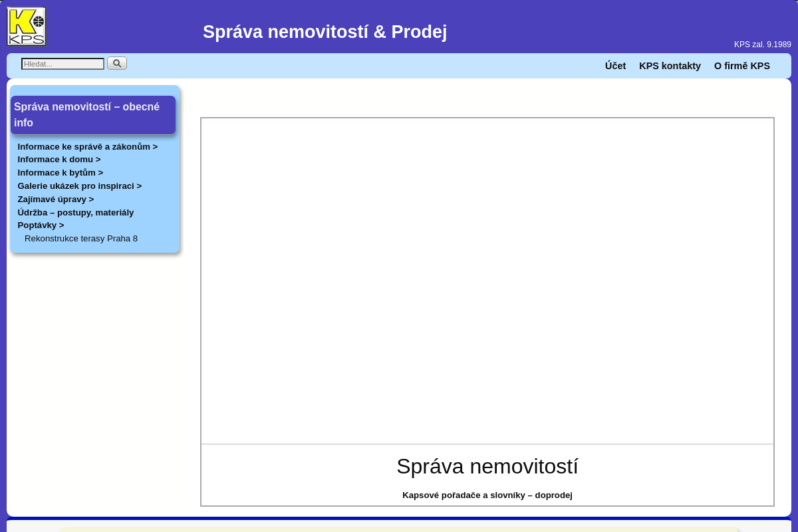Viewport: 798px width, 532px height.
Task: Open Údržba – postupy, materiály link
Action: 76,213
